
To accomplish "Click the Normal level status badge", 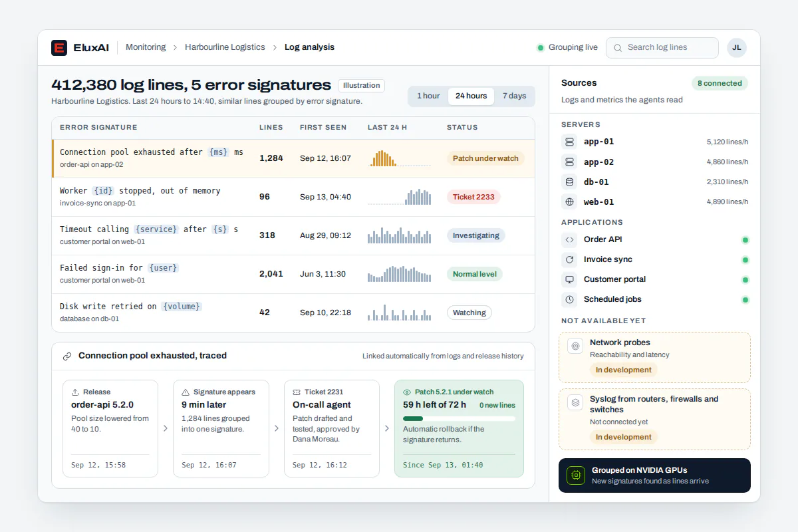I will (475, 274).
